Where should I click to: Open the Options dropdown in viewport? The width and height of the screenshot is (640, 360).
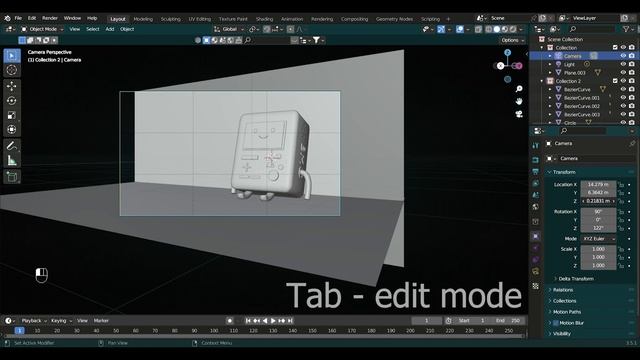[x=512, y=40]
